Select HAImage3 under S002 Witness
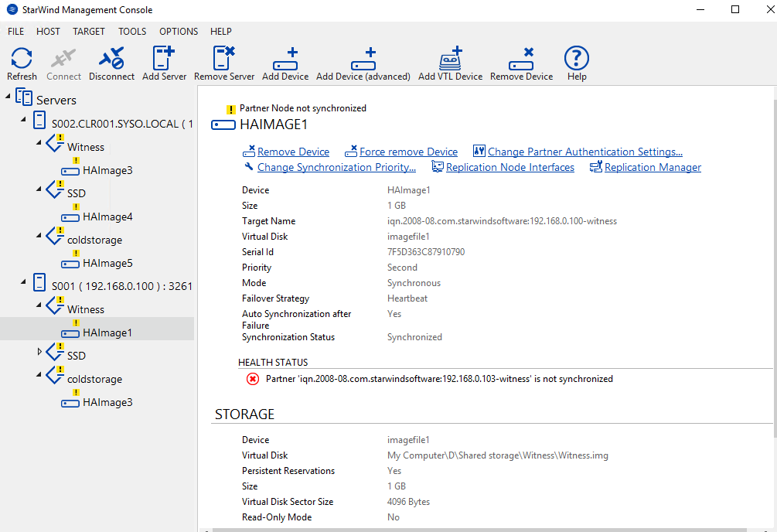This screenshot has width=777, height=532. [x=107, y=170]
